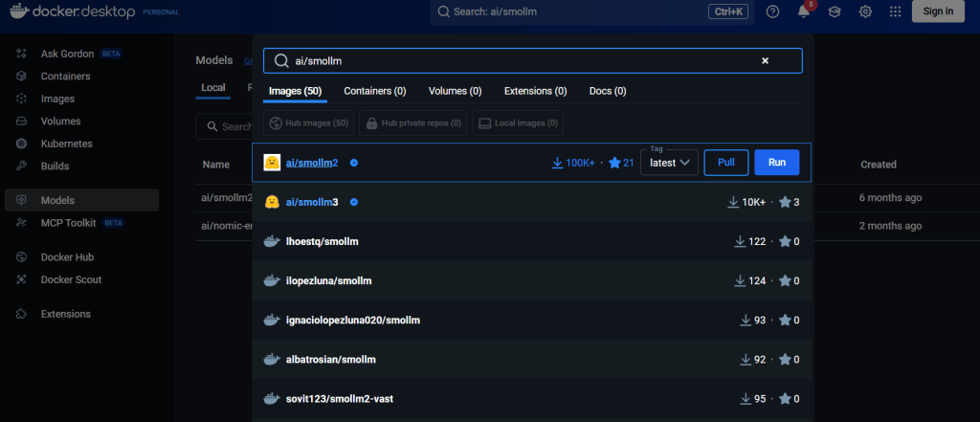
Task: Click the Docker Desktop whale logo
Action: point(20,10)
